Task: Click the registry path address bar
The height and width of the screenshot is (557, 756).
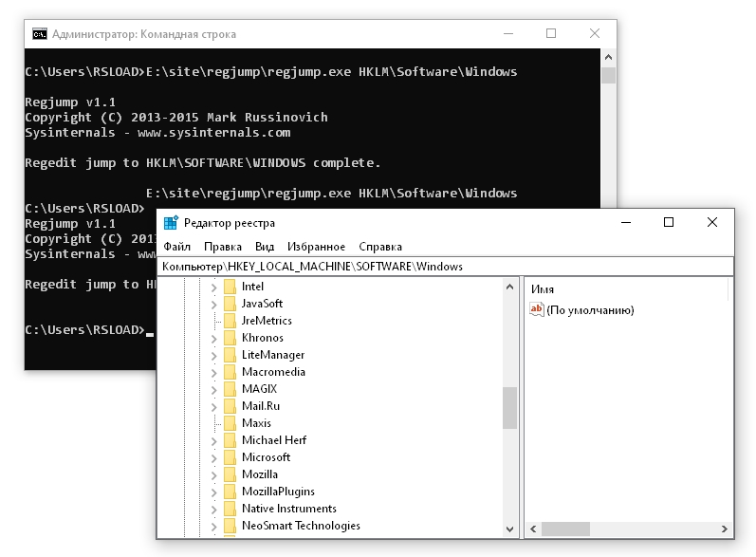Action: [446, 267]
